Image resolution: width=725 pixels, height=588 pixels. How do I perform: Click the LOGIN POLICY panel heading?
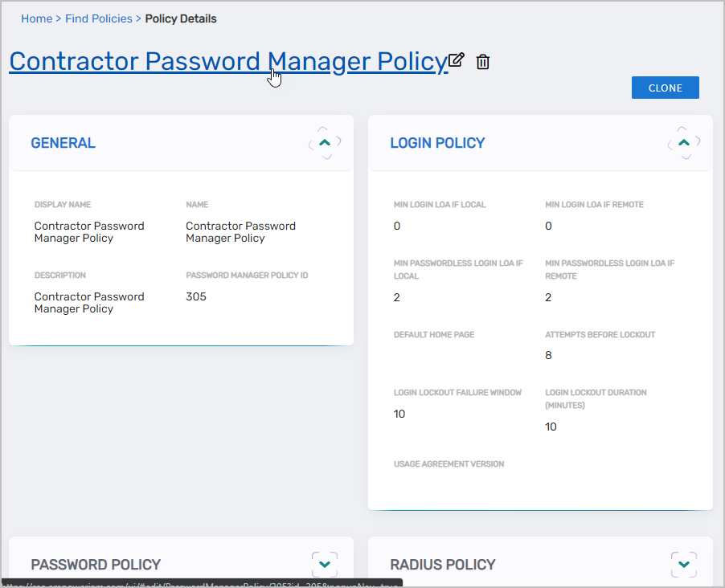(437, 143)
